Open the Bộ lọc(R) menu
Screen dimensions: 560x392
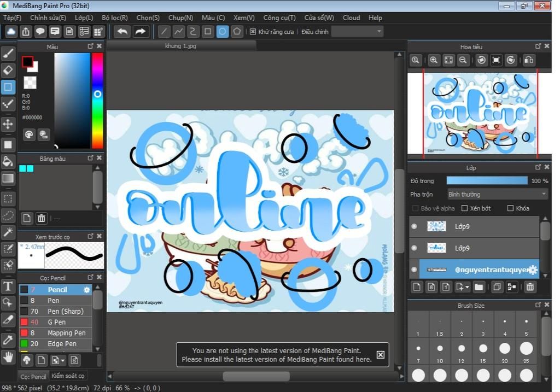click(115, 17)
